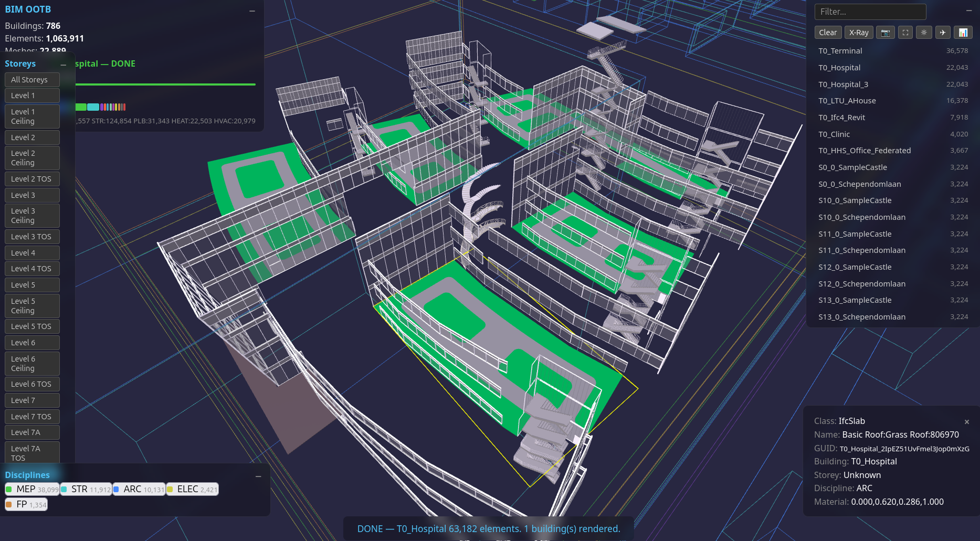Collapse the Storeys panel
The height and width of the screenshot is (541, 980).
pyautogui.click(x=63, y=65)
